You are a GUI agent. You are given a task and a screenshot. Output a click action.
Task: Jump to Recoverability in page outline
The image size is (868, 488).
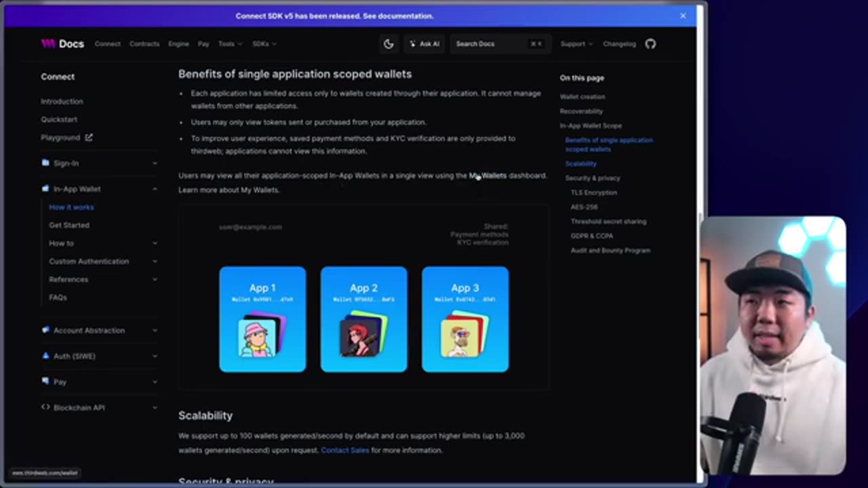point(581,111)
